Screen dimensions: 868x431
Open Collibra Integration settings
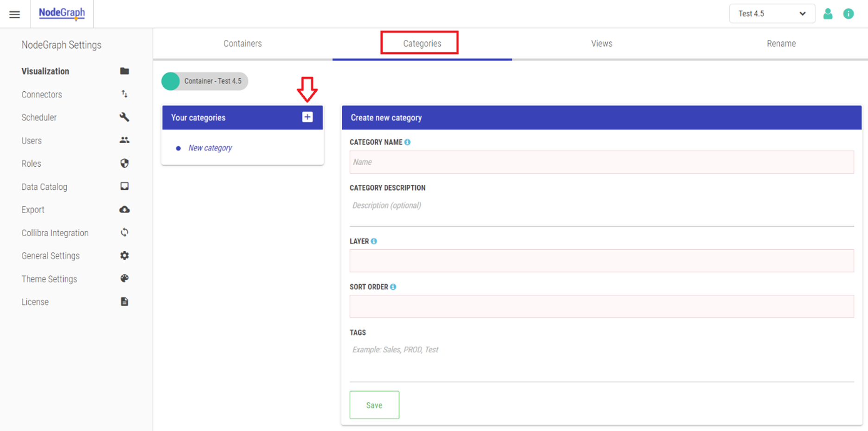tap(55, 233)
